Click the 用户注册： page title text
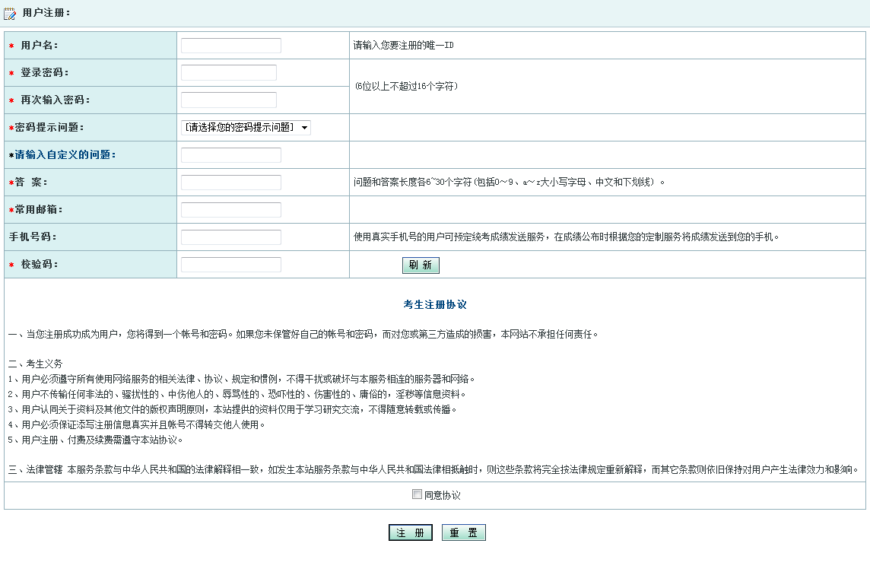870x588 pixels. 46,13
